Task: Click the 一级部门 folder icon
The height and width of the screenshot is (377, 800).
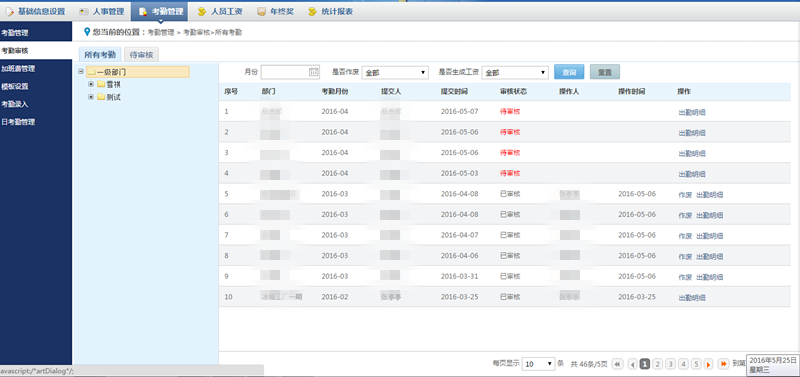Action: click(91, 72)
